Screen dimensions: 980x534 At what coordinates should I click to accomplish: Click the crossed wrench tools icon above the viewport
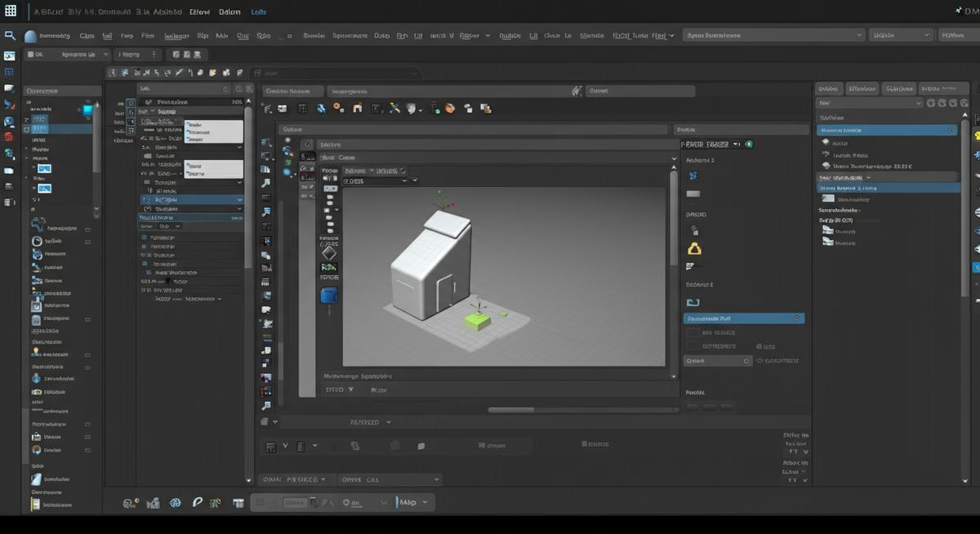tap(394, 109)
